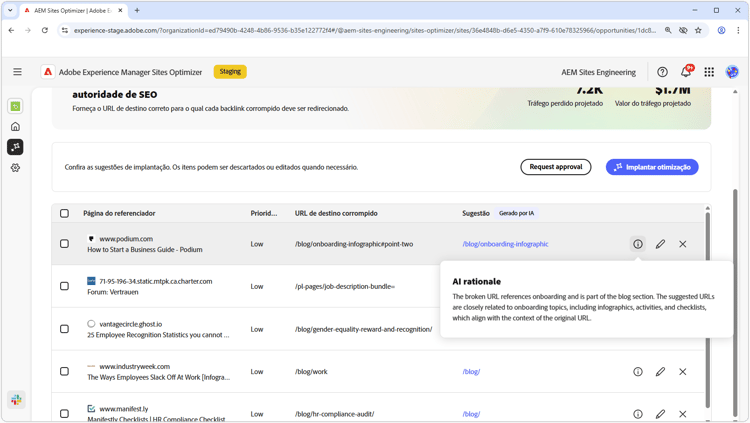Click the Gerado por IA badge
Image resolution: width=750 pixels, height=423 pixels.
[x=516, y=213]
